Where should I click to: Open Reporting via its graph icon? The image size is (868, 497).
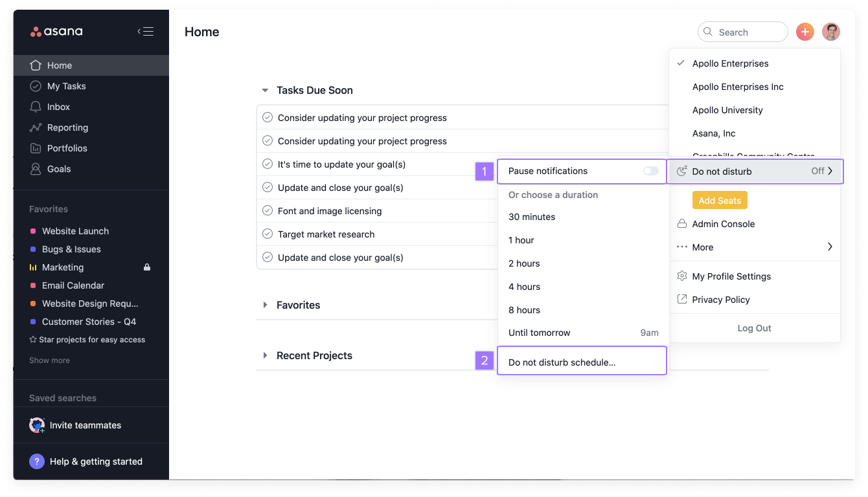(x=36, y=127)
